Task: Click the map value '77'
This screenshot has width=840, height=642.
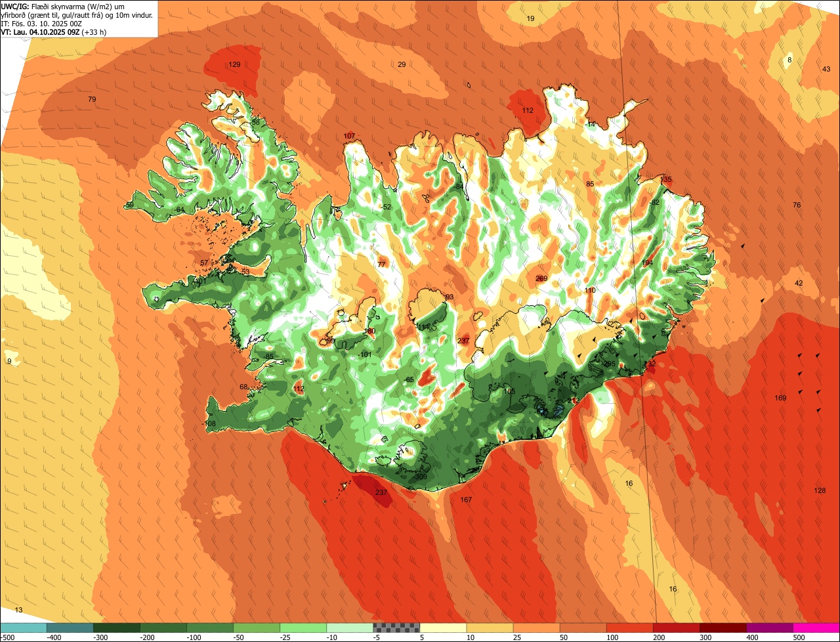Action: point(381,265)
